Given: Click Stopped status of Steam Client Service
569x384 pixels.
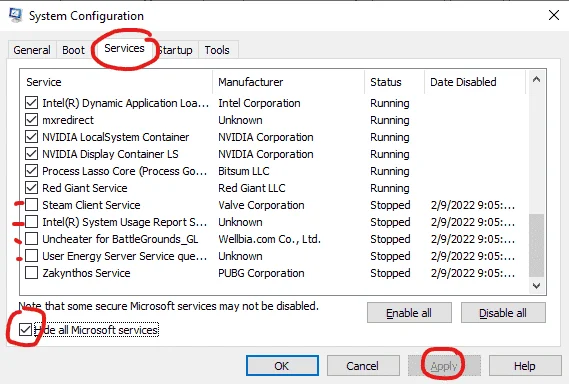Looking at the screenshot, I should tap(390, 205).
